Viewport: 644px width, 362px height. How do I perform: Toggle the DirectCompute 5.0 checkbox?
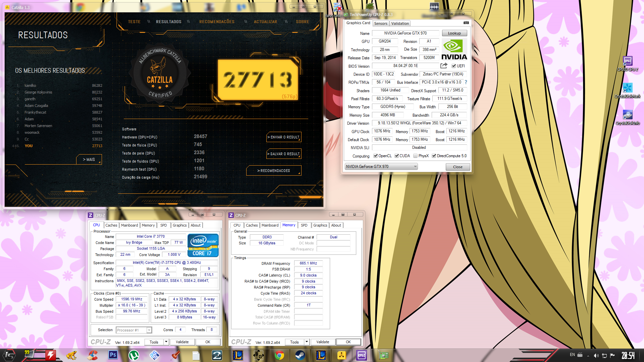[x=434, y=156]
